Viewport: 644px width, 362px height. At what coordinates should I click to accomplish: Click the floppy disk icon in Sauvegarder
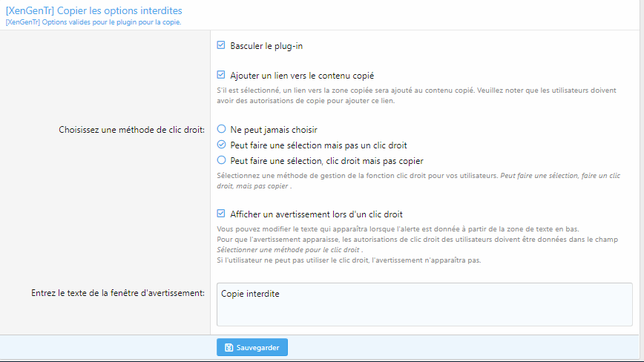click(x=229, y=347)
